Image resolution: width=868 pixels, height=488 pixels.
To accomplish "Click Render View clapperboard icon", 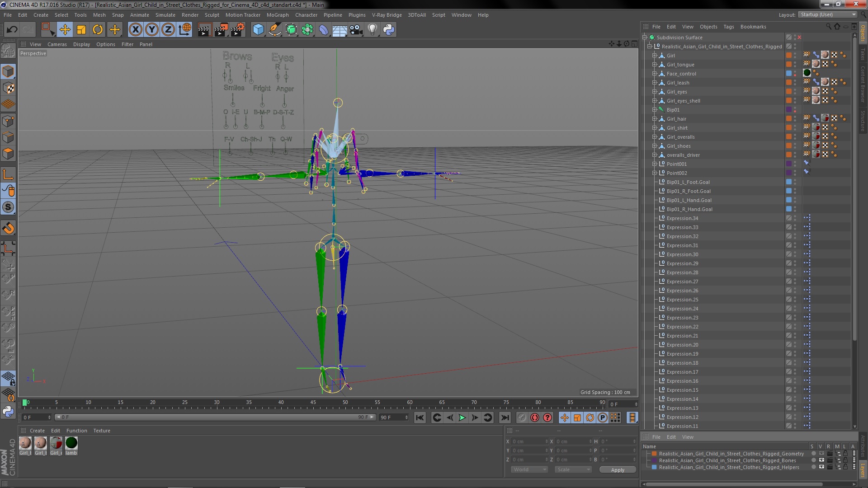I will pyautogui.click(x=204, y=30).
